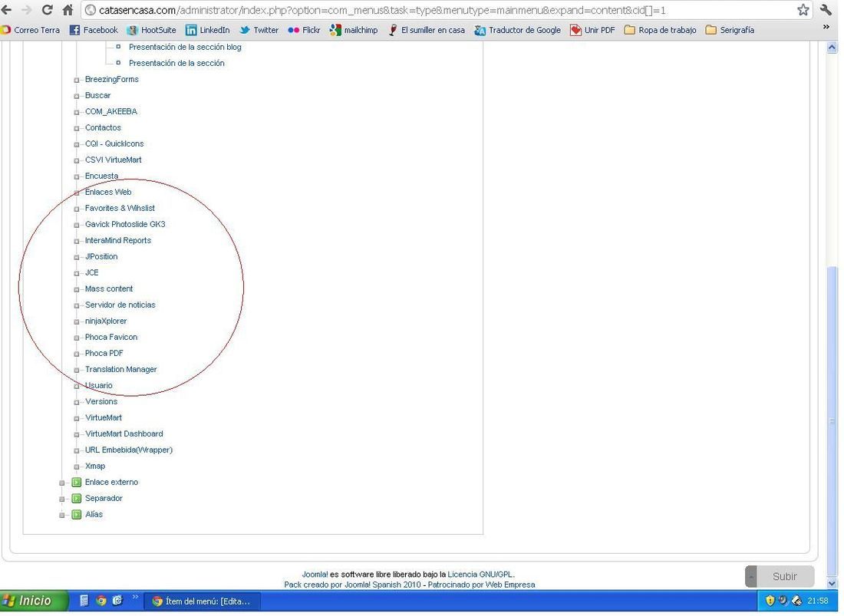Switch to Ítem del menú taskbar window

coord(202,602)
